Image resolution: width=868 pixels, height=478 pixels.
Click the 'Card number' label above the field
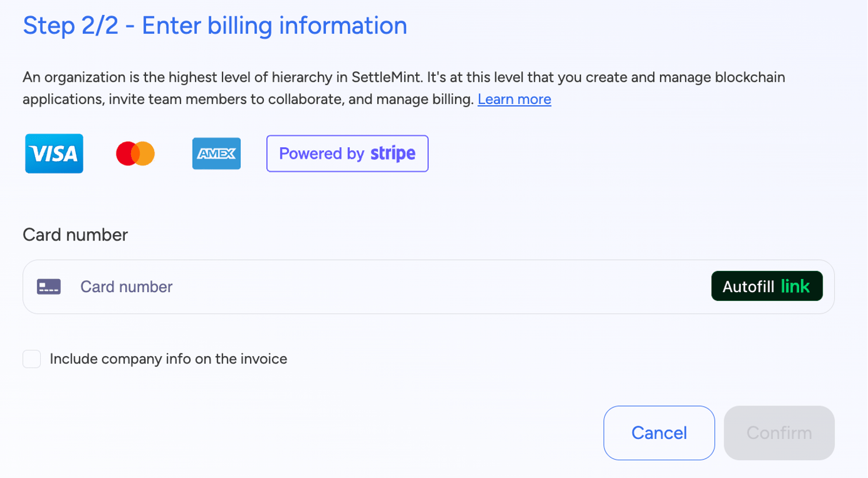click(x=75, y=235)
